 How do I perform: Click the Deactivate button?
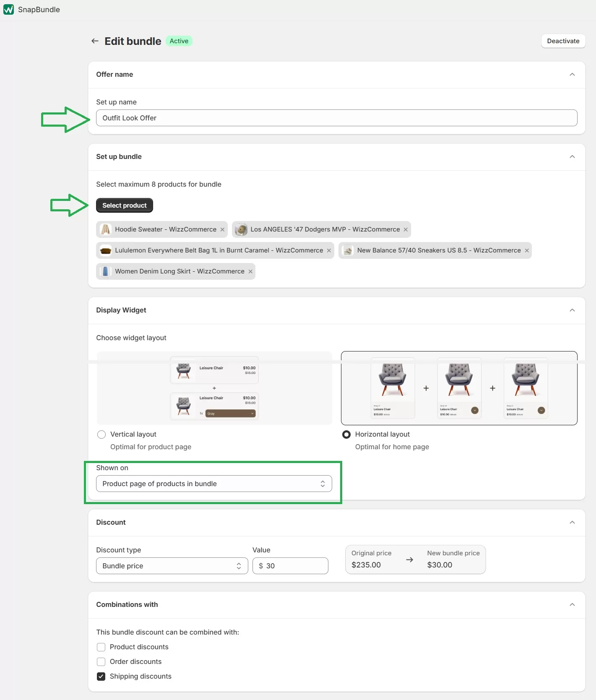(x=563, y=41)
